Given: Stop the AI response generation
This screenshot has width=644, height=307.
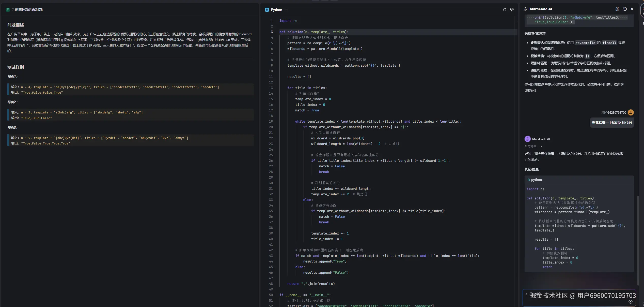Looking at the screenshot, I should [x=630, y=302].
